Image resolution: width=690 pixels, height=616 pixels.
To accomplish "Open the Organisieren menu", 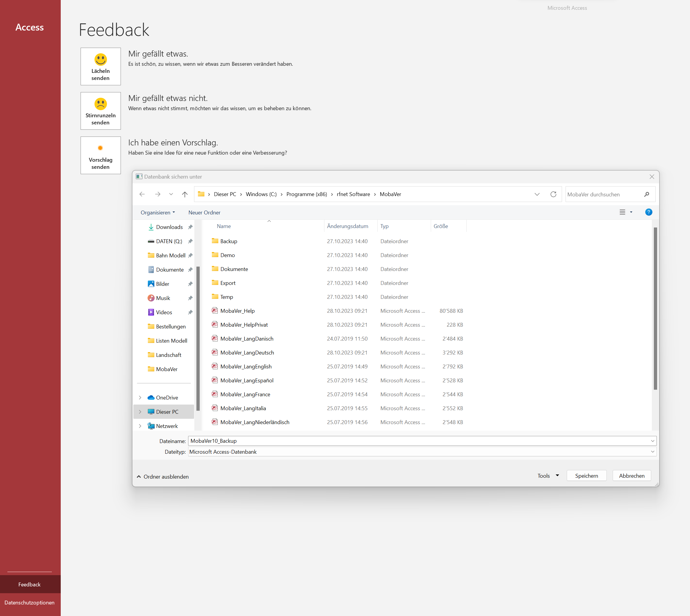I will (x=158, y=213).
